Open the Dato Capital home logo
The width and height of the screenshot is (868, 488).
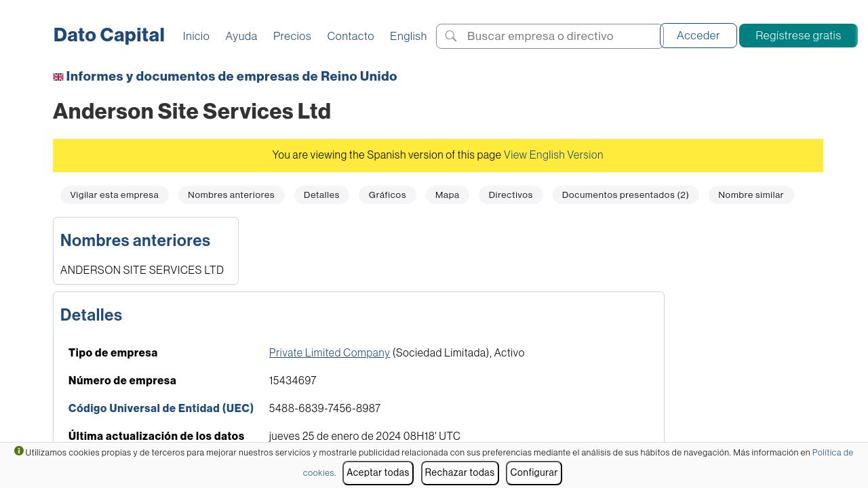[x=109, y=35]
